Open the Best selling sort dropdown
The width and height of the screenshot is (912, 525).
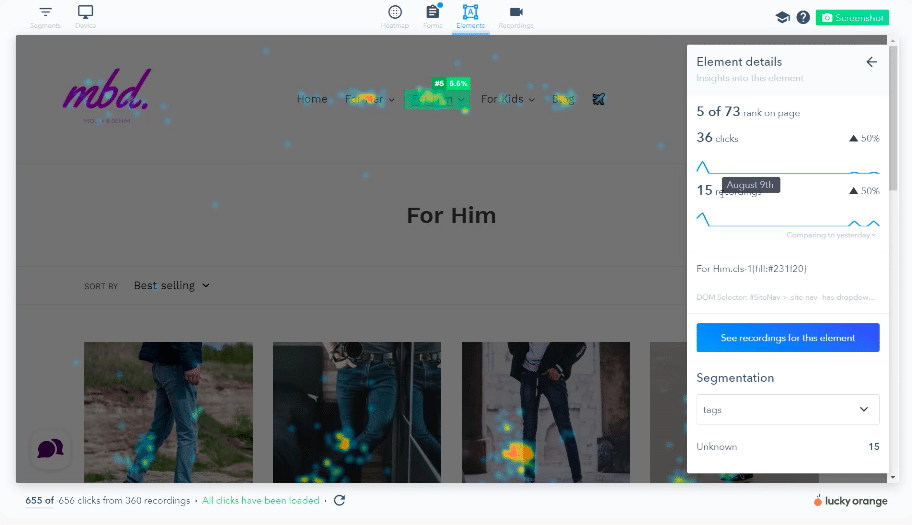(172, 285)
